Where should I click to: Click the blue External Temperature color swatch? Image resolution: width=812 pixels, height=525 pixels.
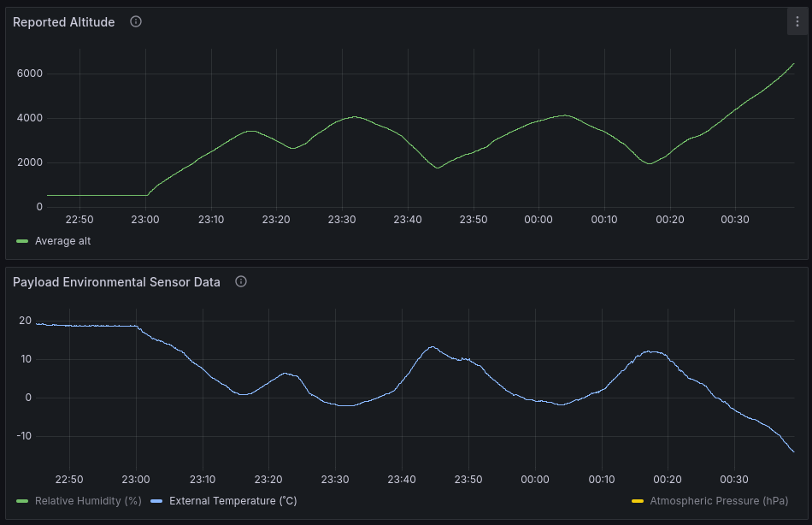click(156, 501)
